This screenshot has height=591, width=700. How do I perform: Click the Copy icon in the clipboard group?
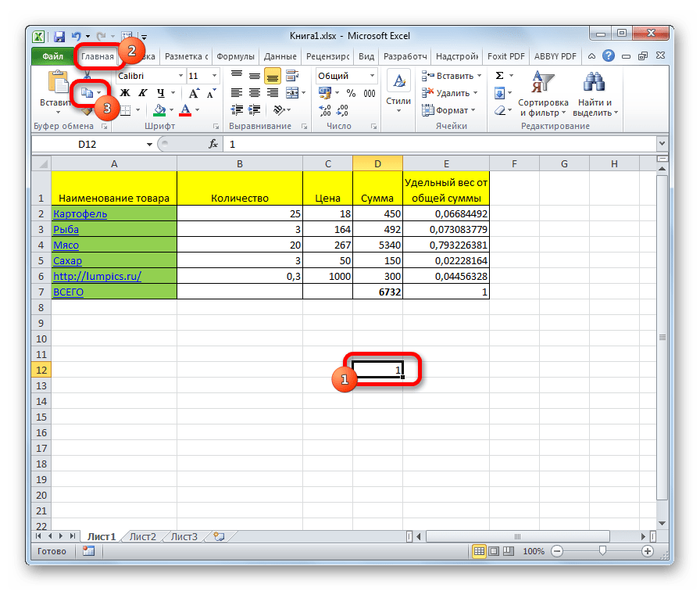point(87,93)
